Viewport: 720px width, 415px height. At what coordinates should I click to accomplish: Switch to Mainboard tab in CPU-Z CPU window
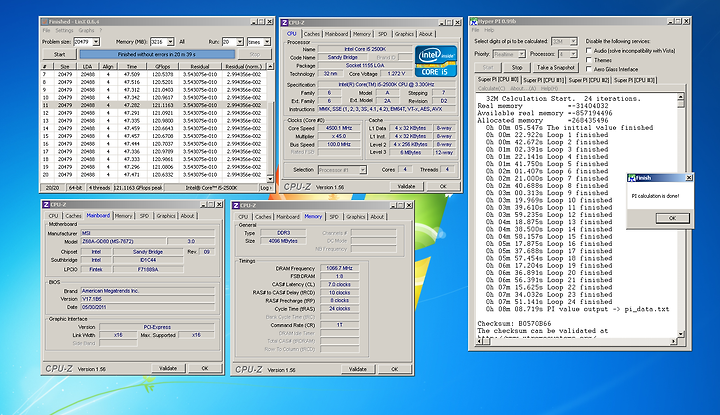336,34
